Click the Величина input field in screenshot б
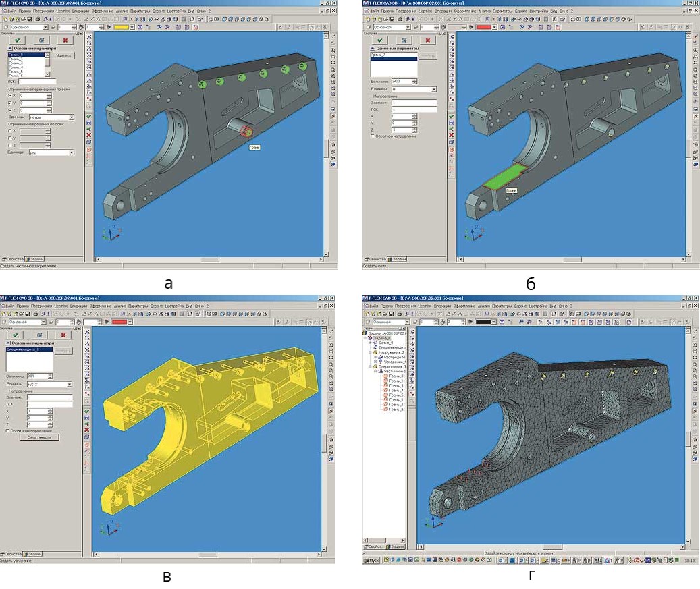 pyautogui.click(x=400, y=82)
